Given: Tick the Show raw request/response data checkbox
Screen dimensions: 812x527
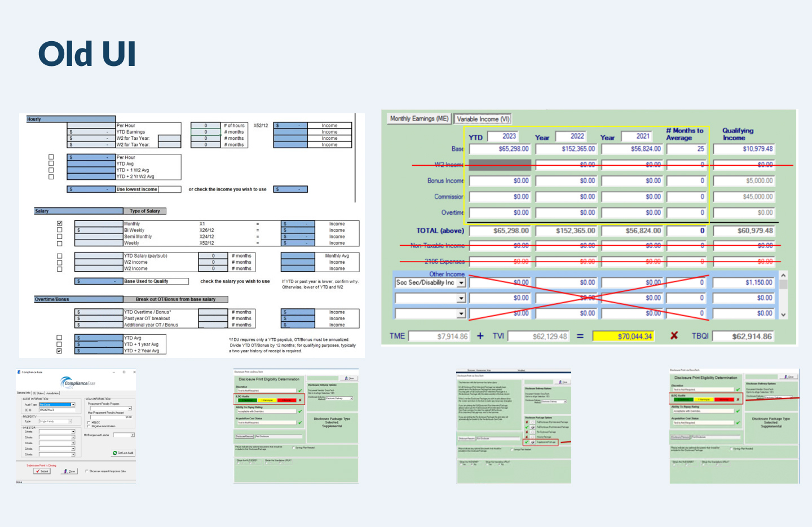Looking at the screenshot, I should (x=86, y=471).
